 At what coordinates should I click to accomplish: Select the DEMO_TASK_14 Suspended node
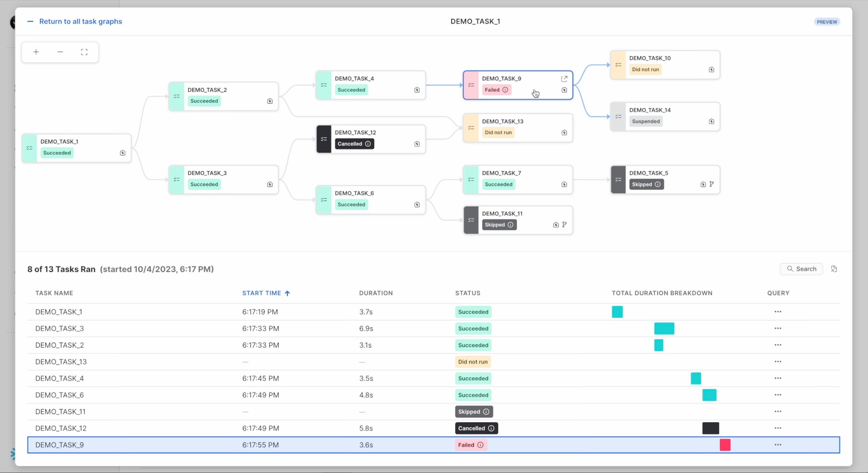[x=665, y=116]
